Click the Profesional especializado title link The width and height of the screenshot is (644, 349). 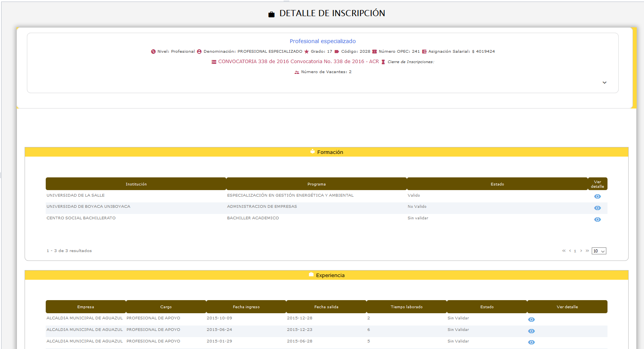[322, 41]
